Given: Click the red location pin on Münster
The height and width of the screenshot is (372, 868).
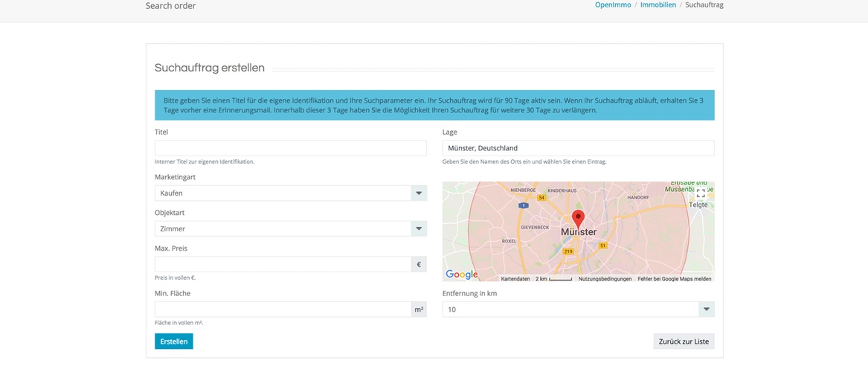Looking at the screenshot, I should click(x=578, y=219).
